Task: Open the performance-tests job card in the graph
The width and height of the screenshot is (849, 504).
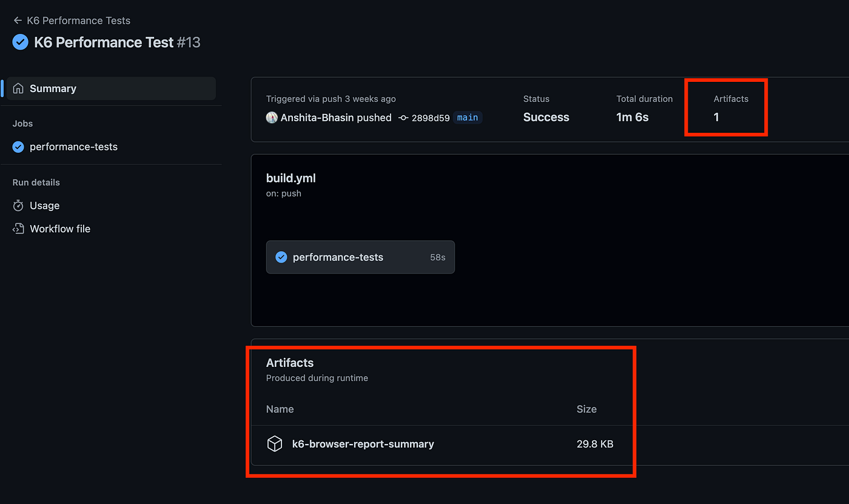Action: click(360, 257)
